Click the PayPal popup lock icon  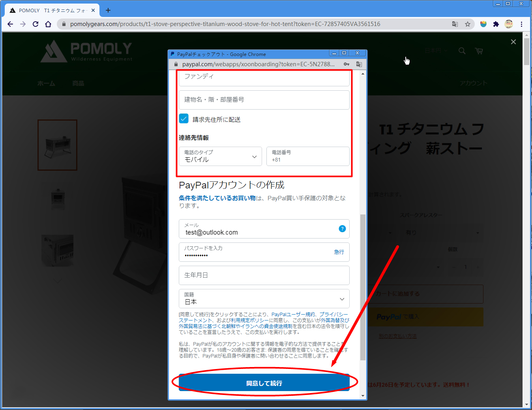(176, 64)
